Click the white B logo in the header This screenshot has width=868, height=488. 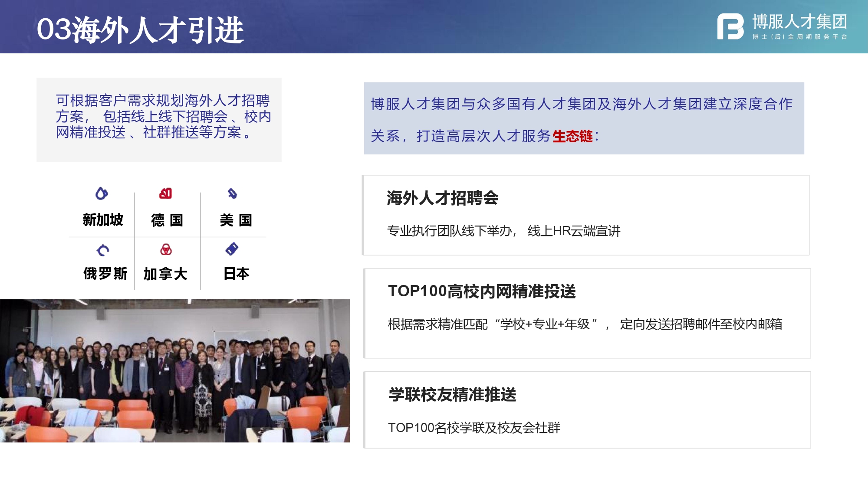pyautogui.click(x=730, y=27)
